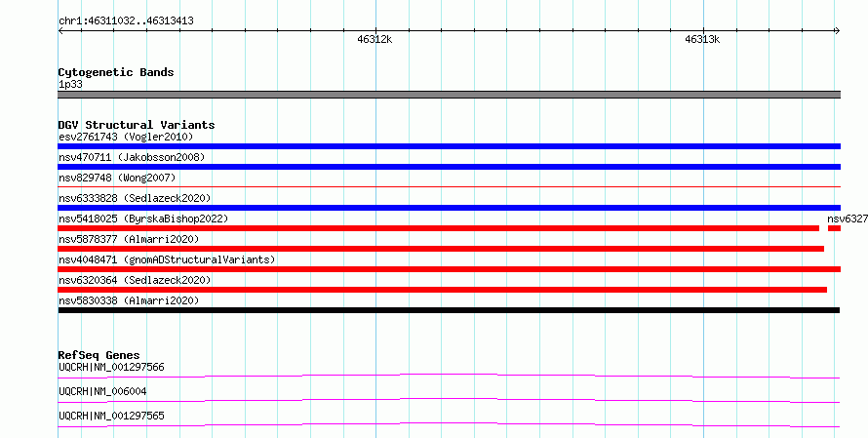The width and height of the screenshot is (868, 438).
Task: Select the blue bar under nsv6333828
Action: 449,208
